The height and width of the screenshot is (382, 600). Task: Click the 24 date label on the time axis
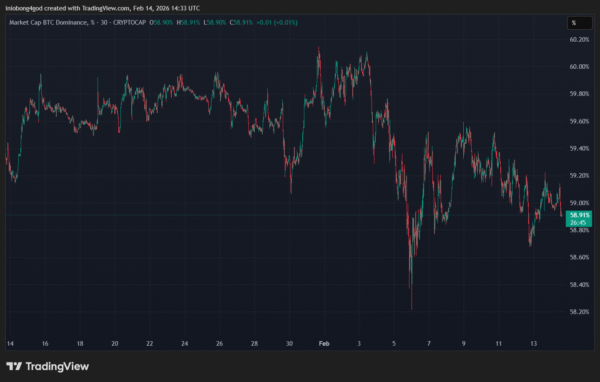(184, 344)
